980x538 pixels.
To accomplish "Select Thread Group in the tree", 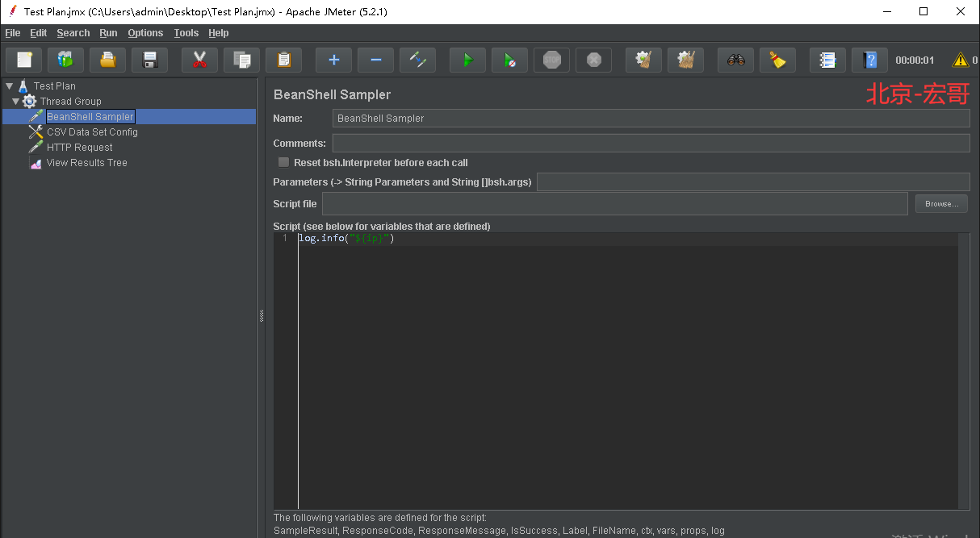I will 71,101.
